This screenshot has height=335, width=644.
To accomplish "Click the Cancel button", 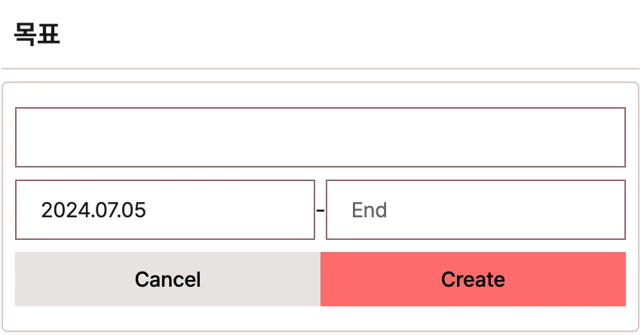I will point(167,279).
